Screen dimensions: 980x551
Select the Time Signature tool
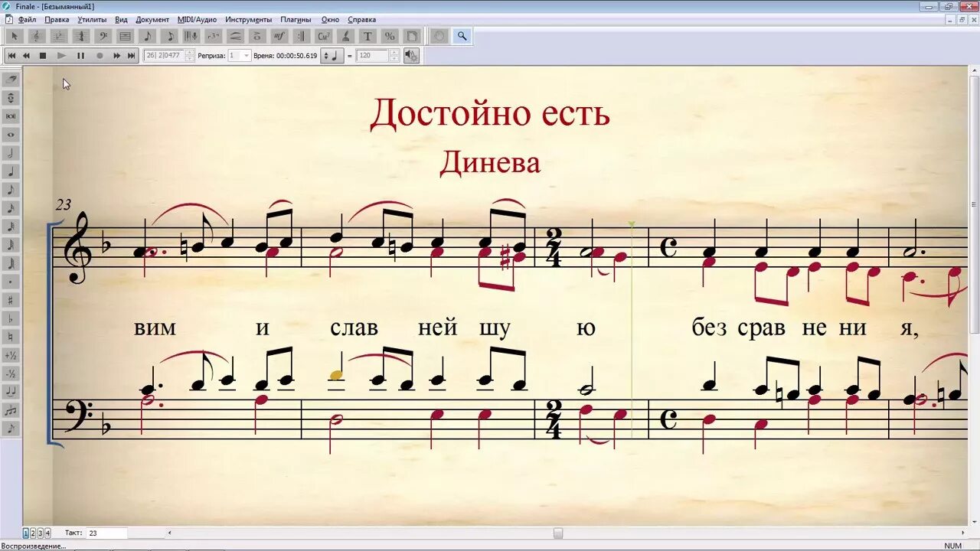[80, 36]
